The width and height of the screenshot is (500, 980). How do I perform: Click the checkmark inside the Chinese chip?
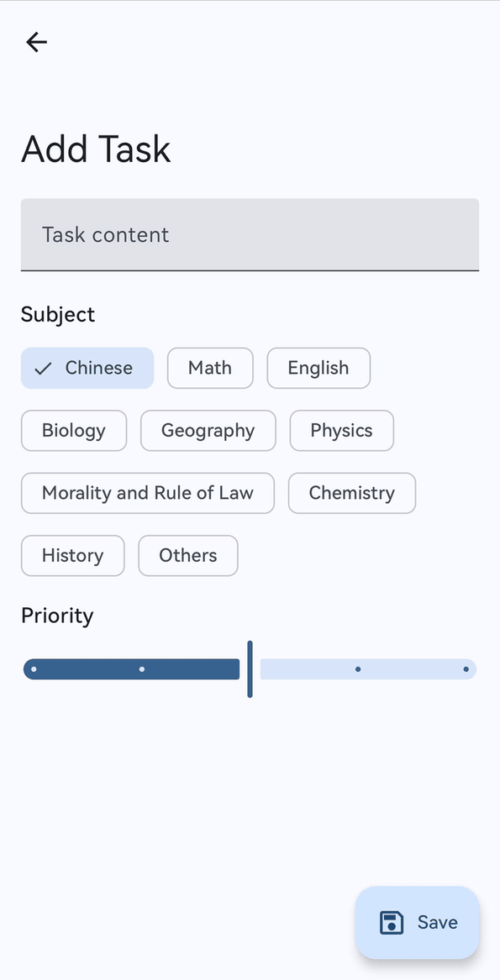point(43,368)
